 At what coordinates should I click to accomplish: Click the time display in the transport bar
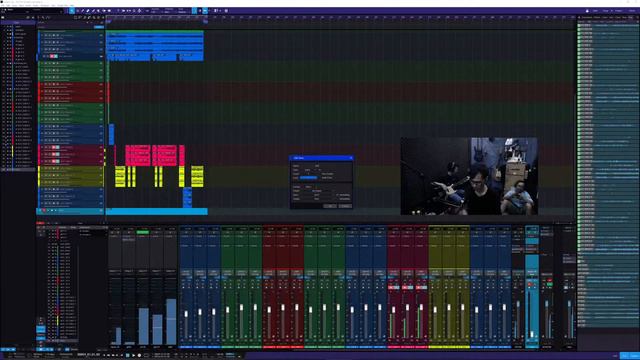(88, 355)
